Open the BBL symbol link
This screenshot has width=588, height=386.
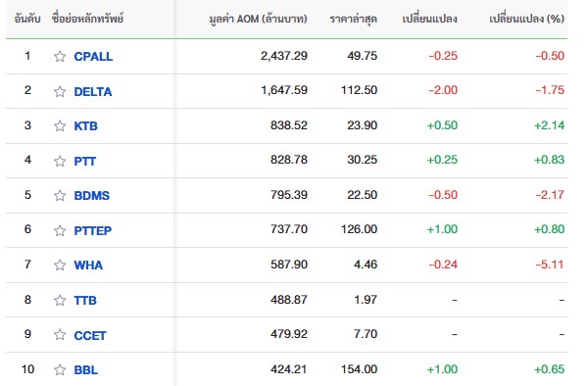pos(86,370)
